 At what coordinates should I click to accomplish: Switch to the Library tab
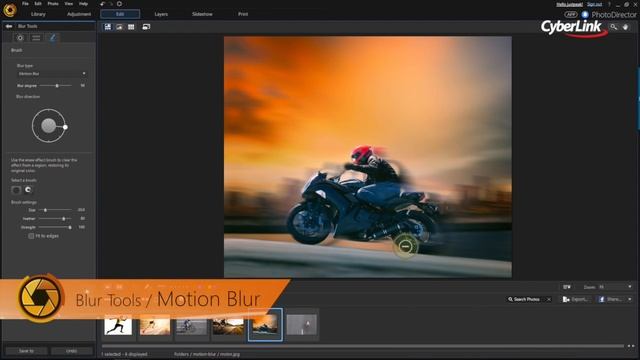pyautogui.click(x=38, y=14)
